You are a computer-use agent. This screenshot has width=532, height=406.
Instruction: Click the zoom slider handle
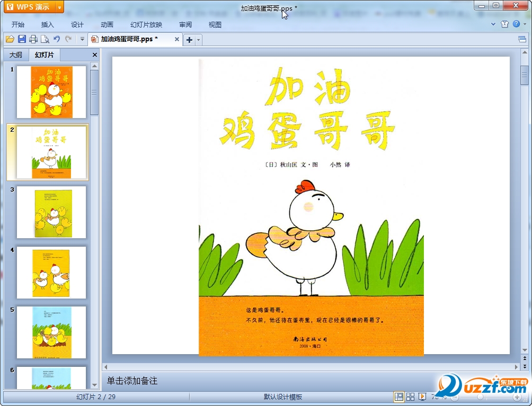(480, 397)
